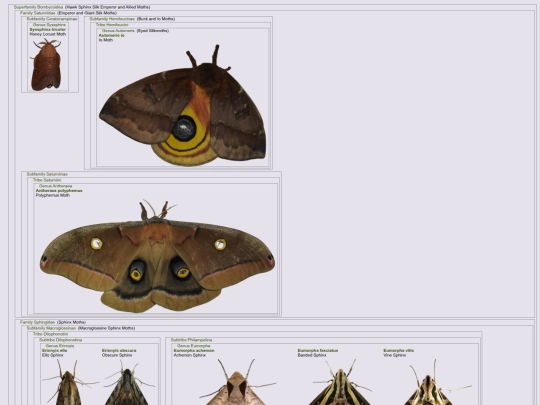Viewport: 540px width, 405px height.
Task: Open the Subfamily Saturniinae link
Action: pos(47,174)
